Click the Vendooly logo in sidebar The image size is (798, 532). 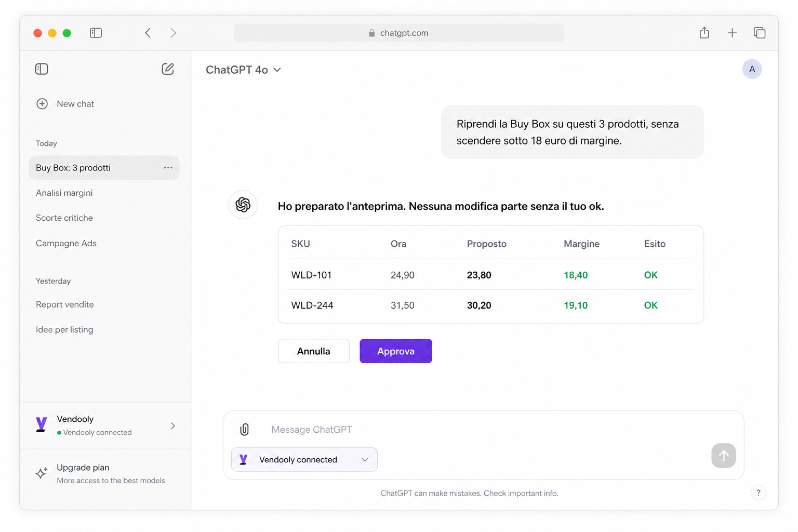point(42,424)
